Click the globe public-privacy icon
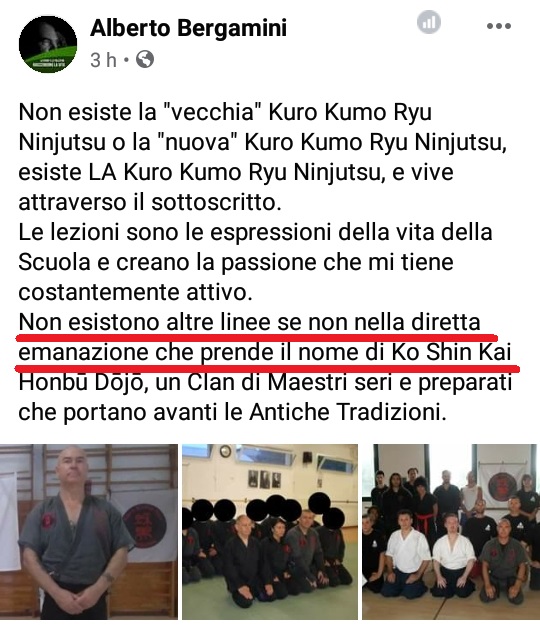The height and width of the screenshot is (625, 540). pos(145,60)
